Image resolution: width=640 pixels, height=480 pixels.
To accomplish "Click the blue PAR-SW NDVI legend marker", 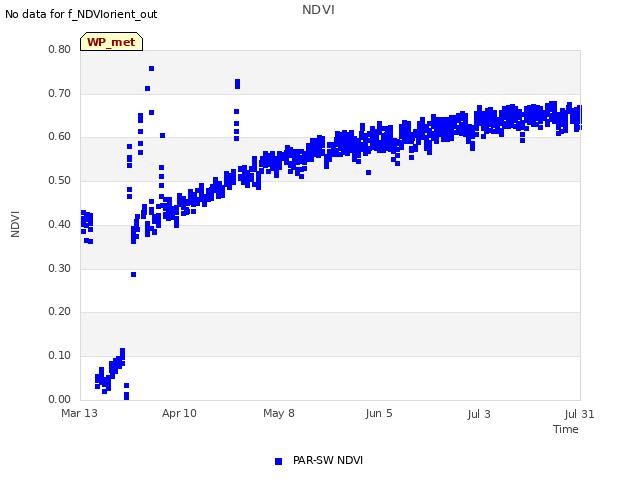I will coord(278,461).
